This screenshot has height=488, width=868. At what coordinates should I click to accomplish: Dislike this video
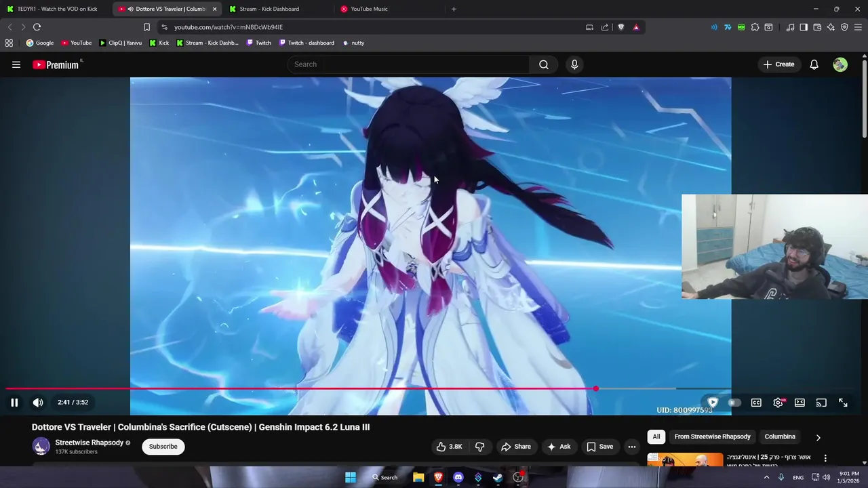pos(480,447)
